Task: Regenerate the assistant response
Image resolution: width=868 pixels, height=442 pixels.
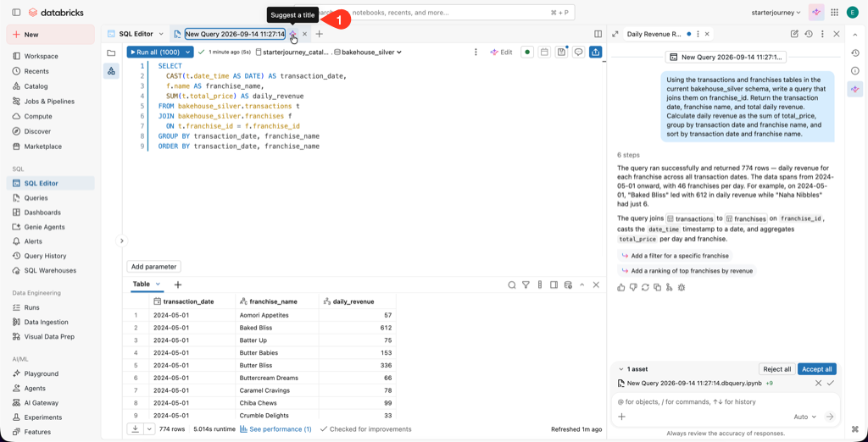Action: point(645,287)
